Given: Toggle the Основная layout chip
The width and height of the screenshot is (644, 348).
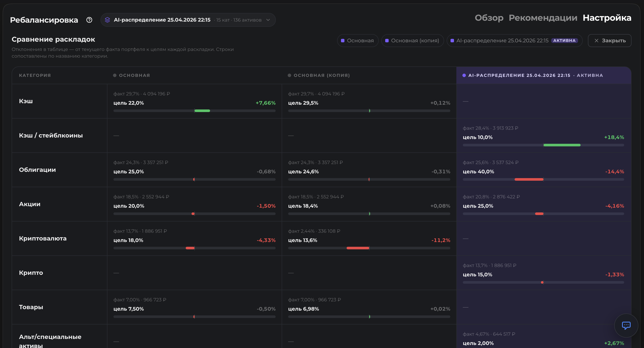Looking at the screenshot, I should click(358, 41).
